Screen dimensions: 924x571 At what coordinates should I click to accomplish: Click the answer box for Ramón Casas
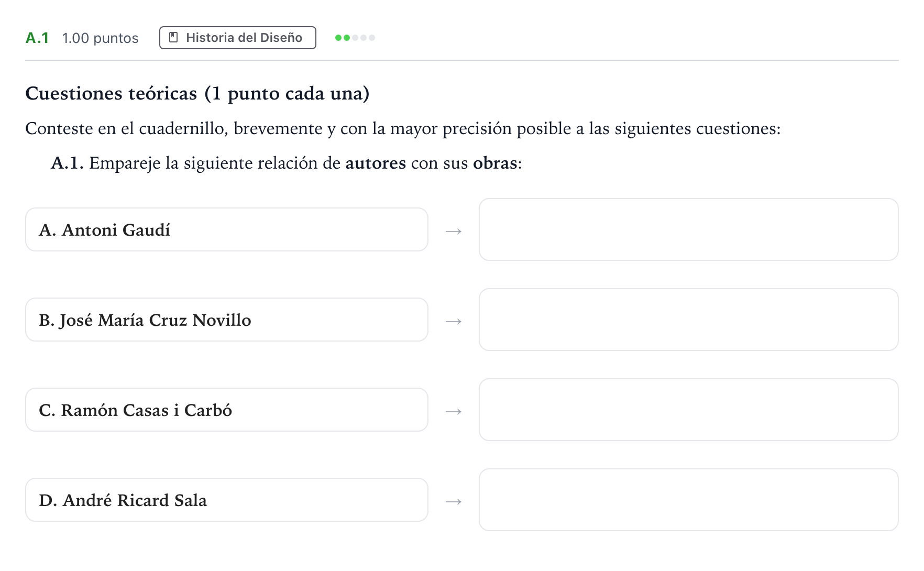[689, 410]
